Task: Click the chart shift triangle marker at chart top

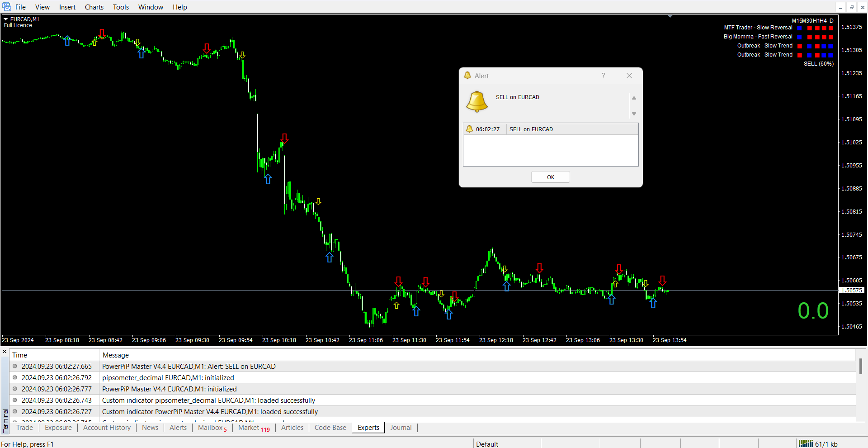Action: [670, 16]
